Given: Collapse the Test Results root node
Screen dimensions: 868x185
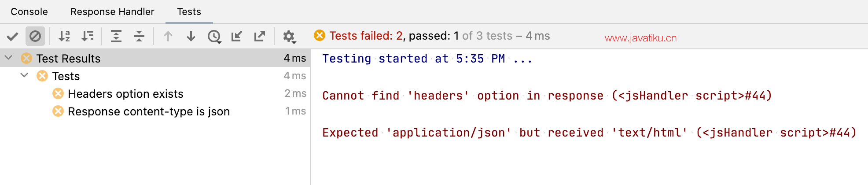Looking at the screenshot, I should pyautogui.click(x=8, y=58).
